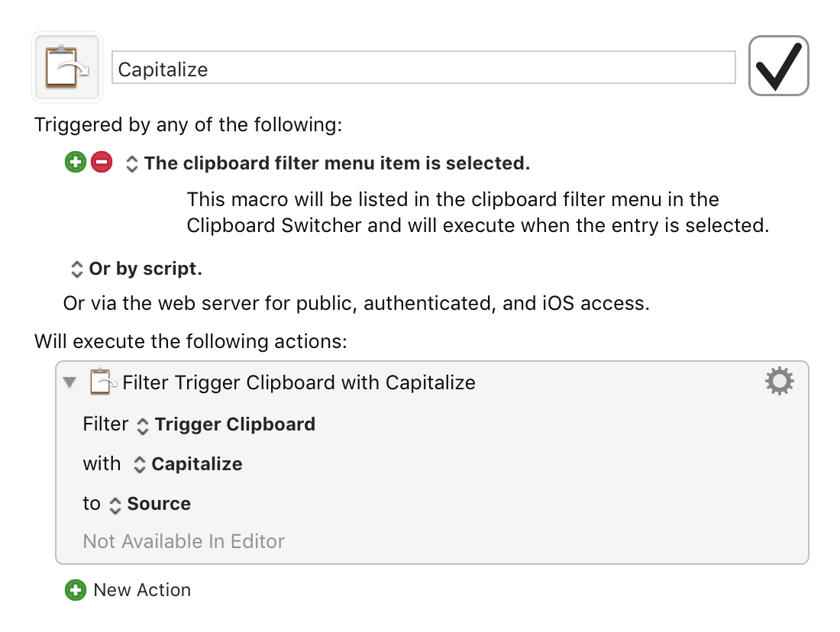Collapse the Filter action disclosure triangle
840x632 pixels.
click(x=70, y=382)
